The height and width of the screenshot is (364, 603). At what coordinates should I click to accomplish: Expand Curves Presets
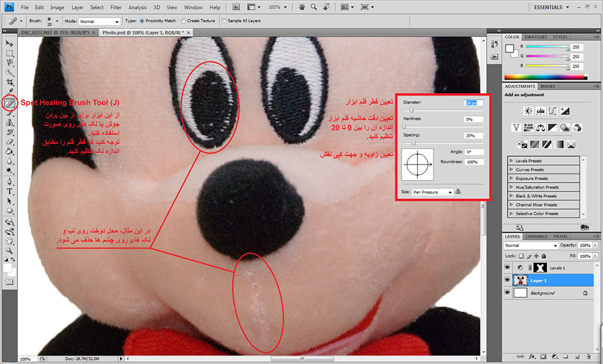coord(511,169)
